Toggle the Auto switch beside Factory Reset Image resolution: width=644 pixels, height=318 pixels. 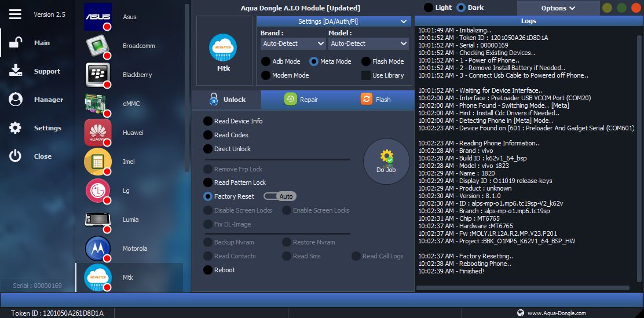[x=280, y=196]
